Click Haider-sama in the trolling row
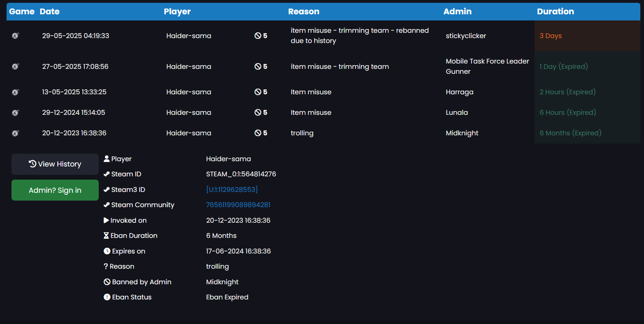Viewport: 644px width, 324px height. coord(189,133)
